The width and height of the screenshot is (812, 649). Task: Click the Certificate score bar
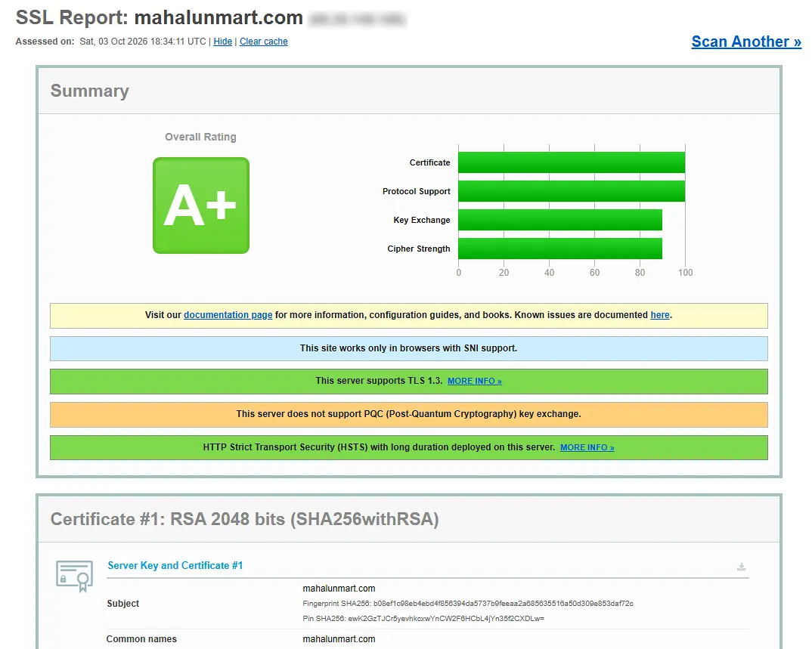(572, 162)
